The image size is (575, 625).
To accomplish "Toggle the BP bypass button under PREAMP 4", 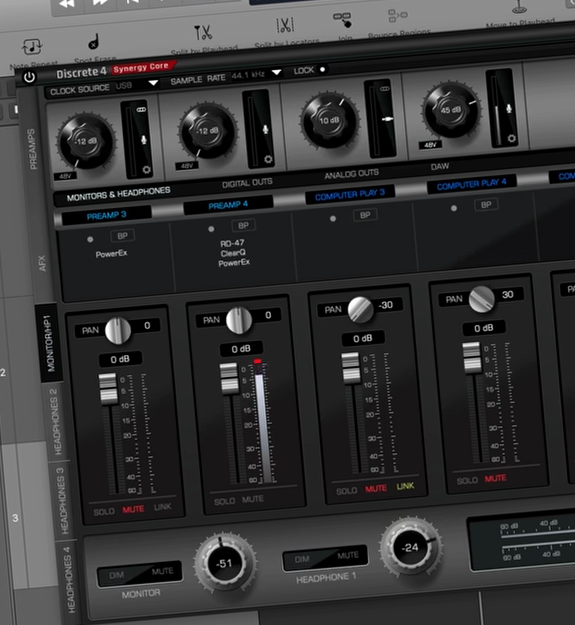I will (243, 225).
